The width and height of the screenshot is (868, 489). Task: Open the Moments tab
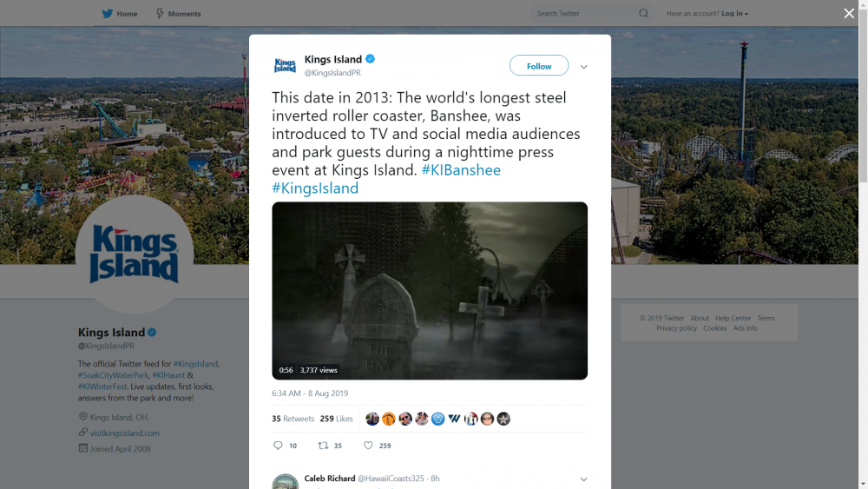[178, 13]
